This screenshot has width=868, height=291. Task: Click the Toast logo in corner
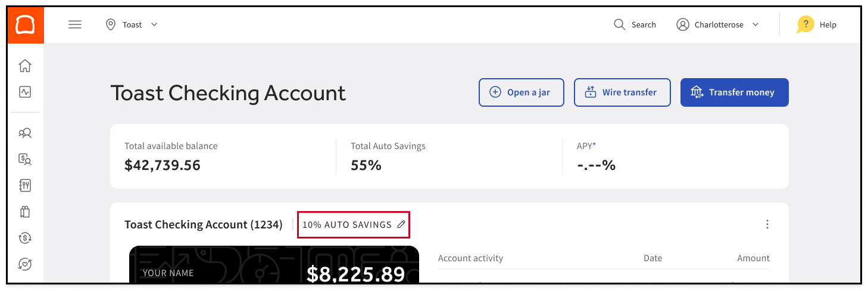[x=25, y=26]
